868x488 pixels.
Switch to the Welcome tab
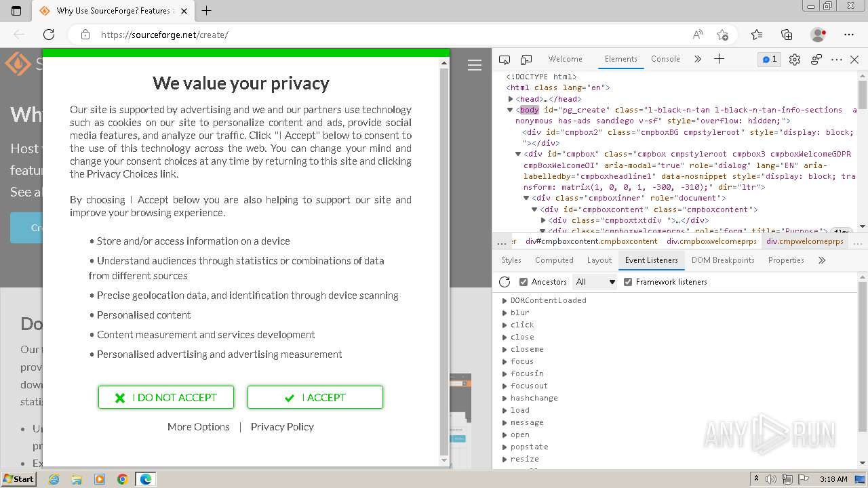(565, 59)
